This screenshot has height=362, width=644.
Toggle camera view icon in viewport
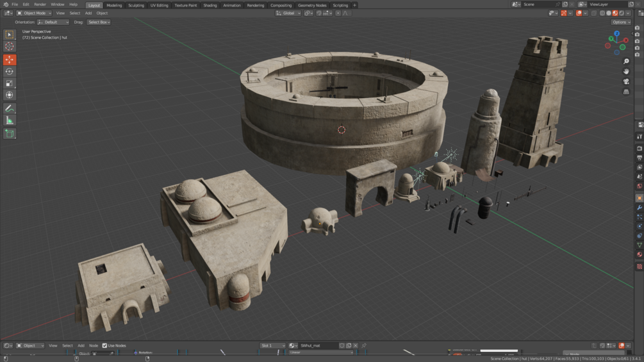(x=626, y=81)
